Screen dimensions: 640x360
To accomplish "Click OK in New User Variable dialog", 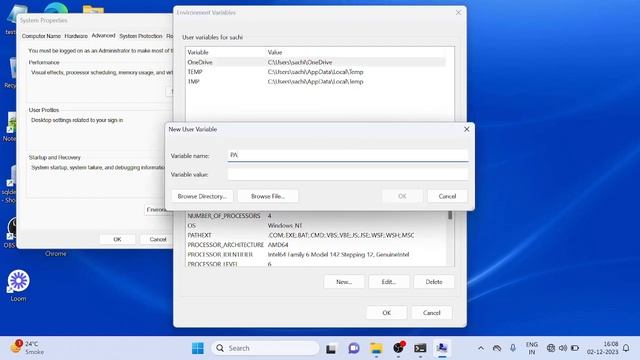I will pos(402,196).
